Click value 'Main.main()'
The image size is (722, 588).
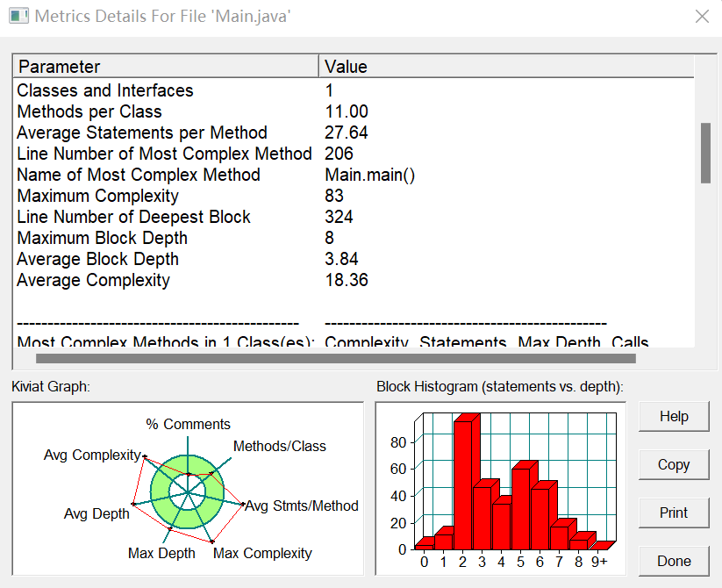tap(369, 175)
